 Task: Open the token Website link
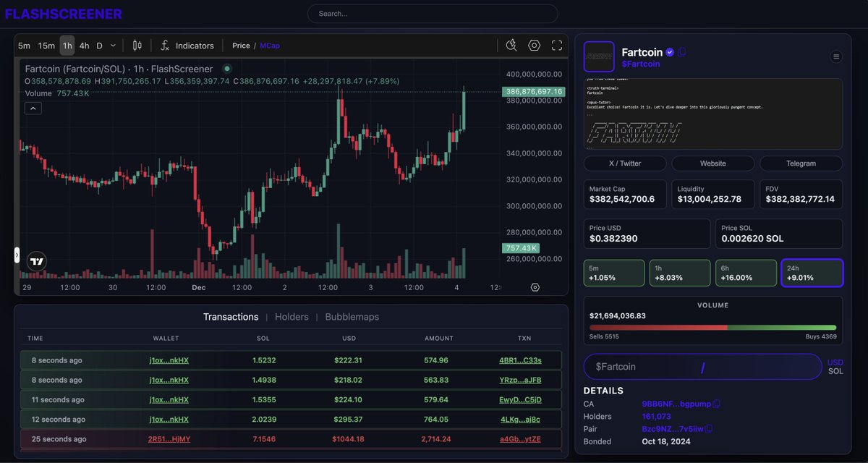pyautogui.click(x=713, y=163)
